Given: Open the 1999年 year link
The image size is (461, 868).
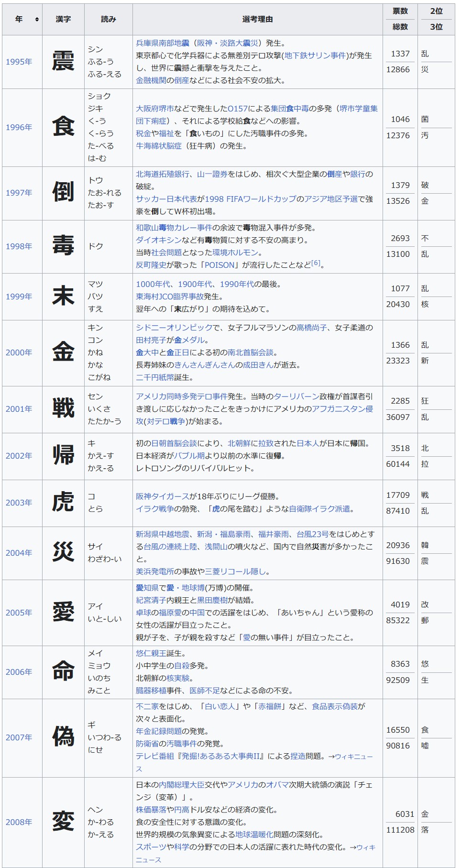Looking at the screenshot, I should click(x=19, y=297).
